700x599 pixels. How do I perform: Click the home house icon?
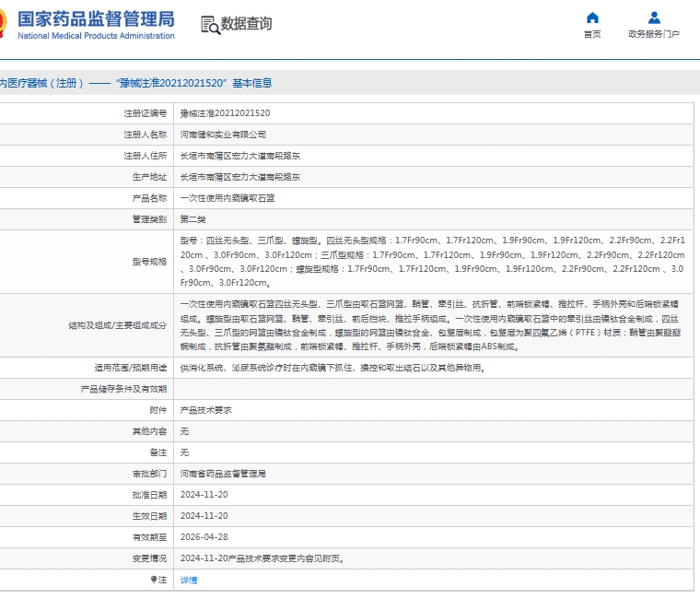(592, 18)
